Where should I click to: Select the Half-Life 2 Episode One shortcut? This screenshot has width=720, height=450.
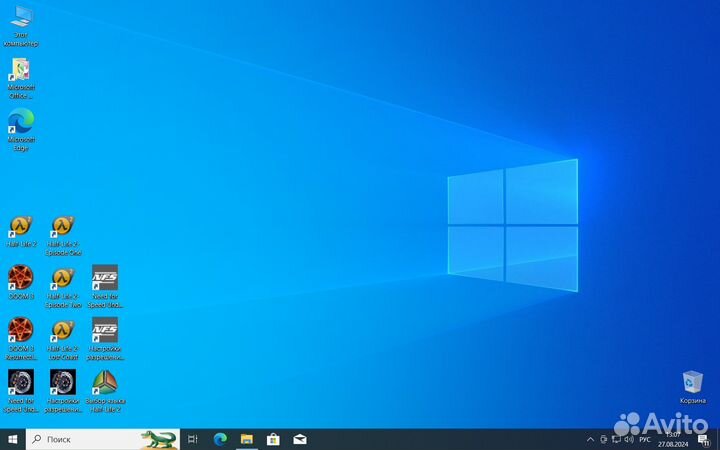(63, 236)
